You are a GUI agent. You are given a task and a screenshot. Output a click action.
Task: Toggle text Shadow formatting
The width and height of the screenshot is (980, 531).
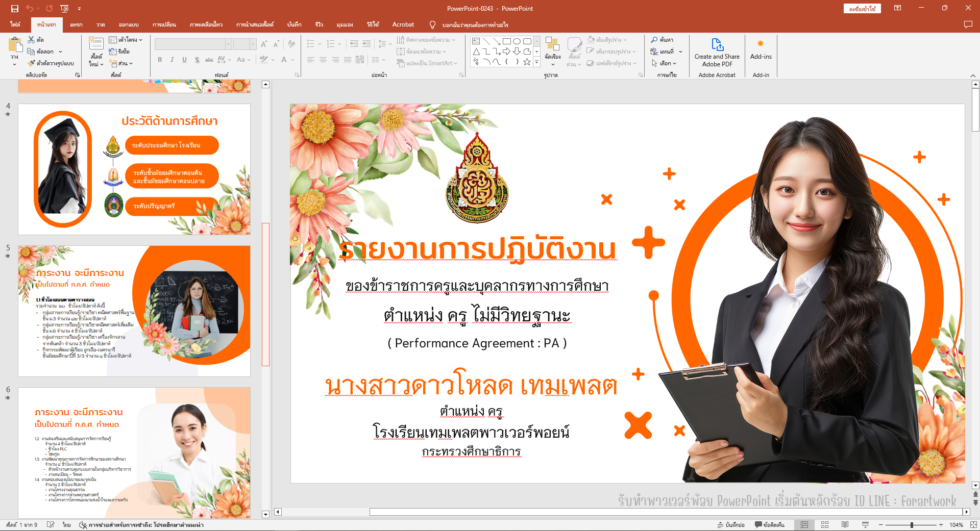point(197,60)
